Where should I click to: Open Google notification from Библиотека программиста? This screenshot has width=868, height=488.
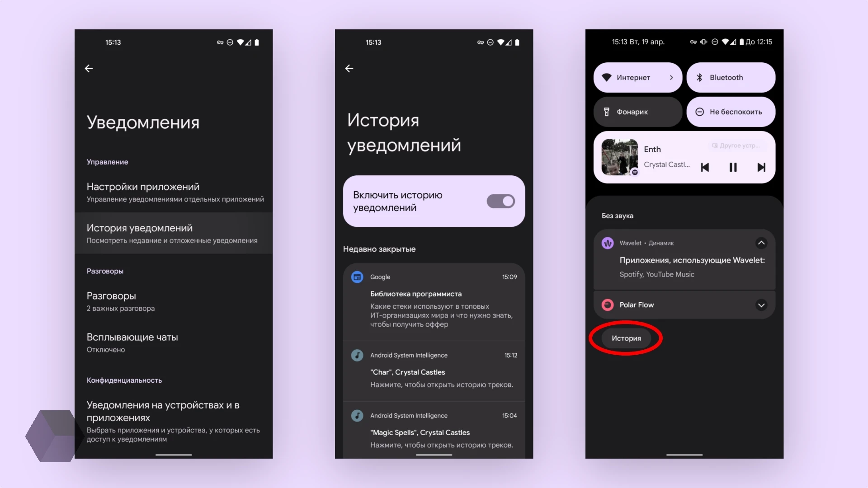click(434, 300)
